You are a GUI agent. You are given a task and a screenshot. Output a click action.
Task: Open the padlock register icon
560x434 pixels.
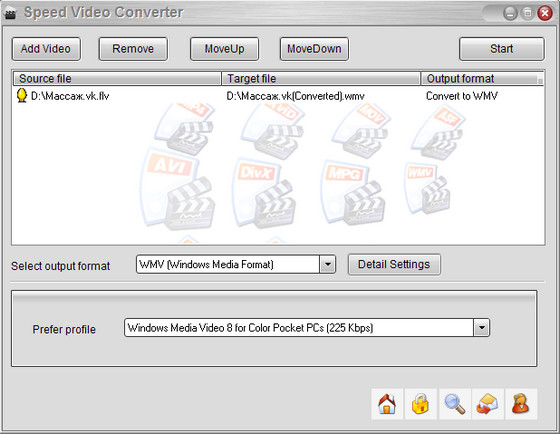coord(420,404)
